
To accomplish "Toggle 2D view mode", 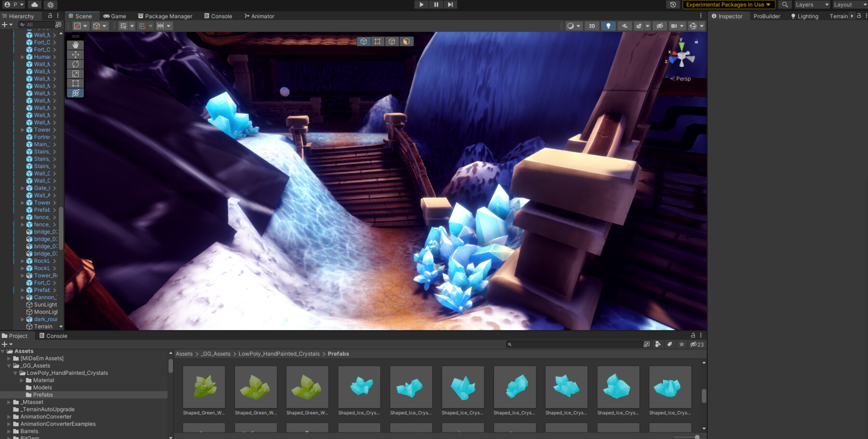I will tap(592, 26).
